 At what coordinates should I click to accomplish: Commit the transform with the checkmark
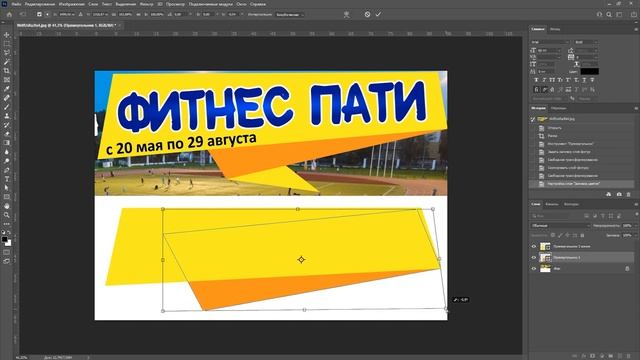(x=378, y=14)
